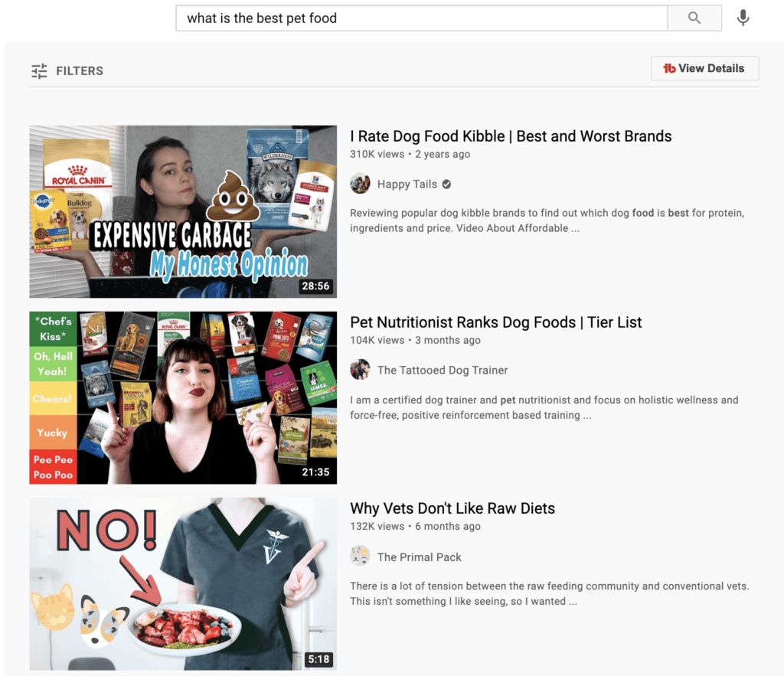Open The Tattooed Dog Trainer channel avatar
This screenshot has height=676, width=784.
360,370
